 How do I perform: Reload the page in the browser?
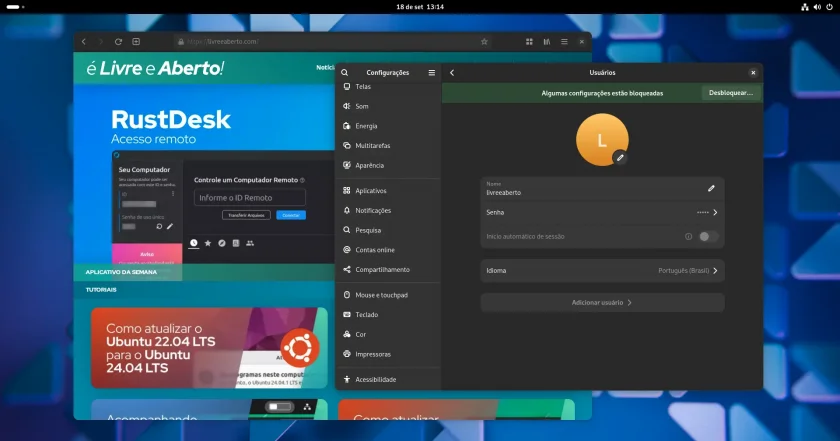118,41
